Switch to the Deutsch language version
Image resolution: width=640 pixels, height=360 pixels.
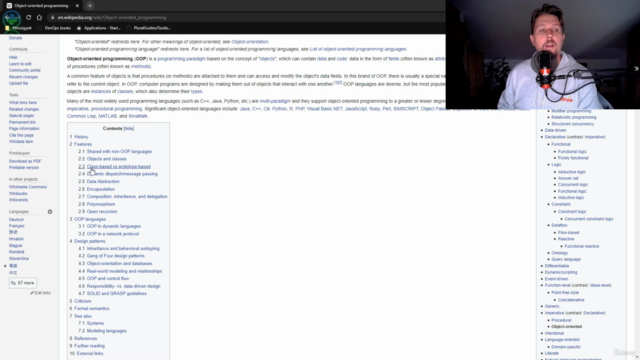point(16,220)
